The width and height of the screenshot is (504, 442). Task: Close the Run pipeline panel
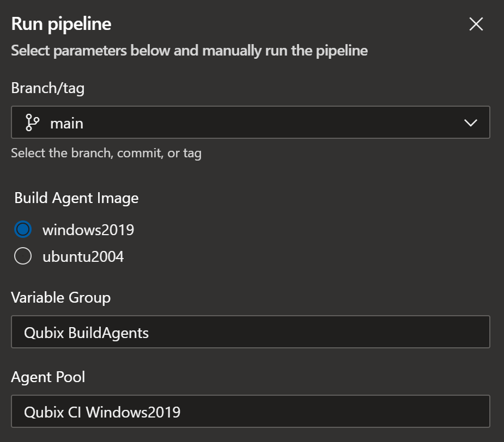(476, 24)
